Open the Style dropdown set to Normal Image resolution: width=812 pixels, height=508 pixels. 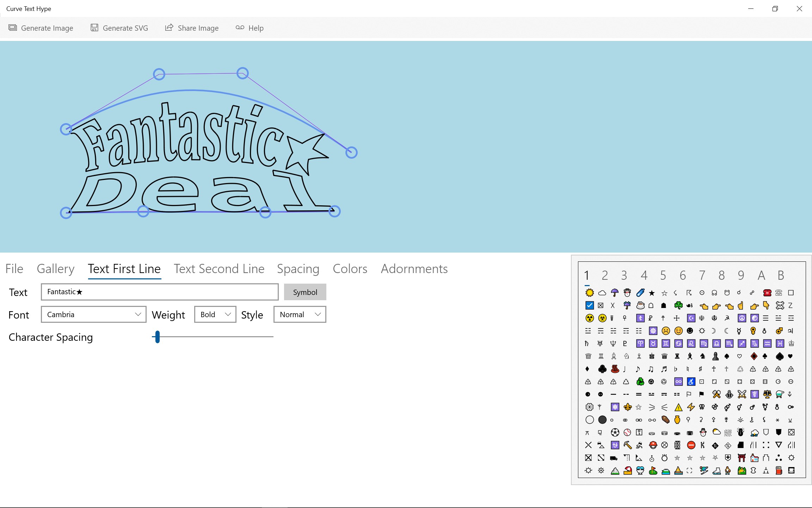tap(300, 314)
